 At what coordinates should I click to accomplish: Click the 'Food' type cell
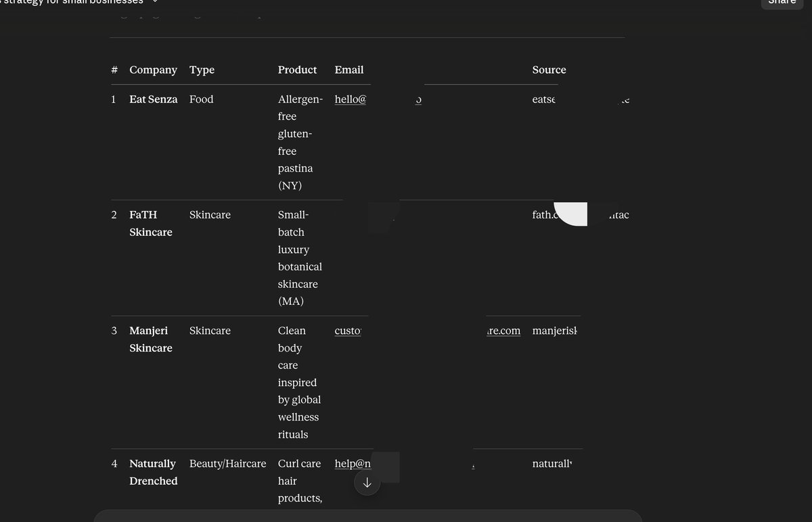pyautogui.click(x=201, y=99)
